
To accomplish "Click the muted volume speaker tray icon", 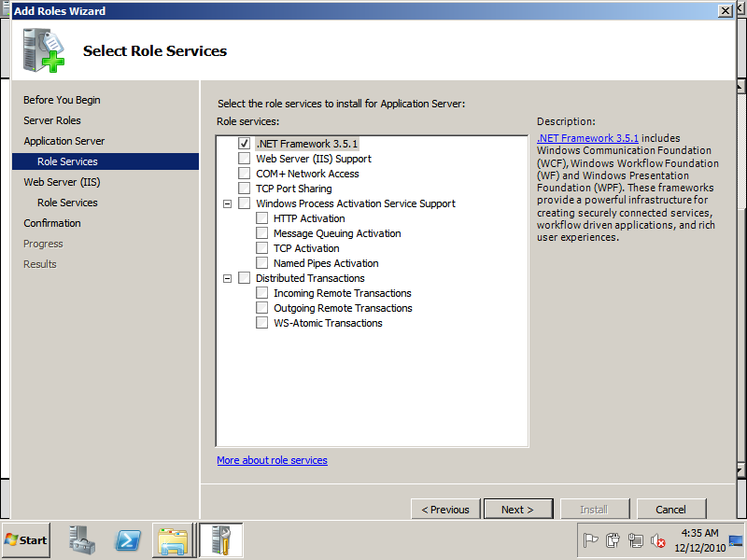I will (658, 540).
